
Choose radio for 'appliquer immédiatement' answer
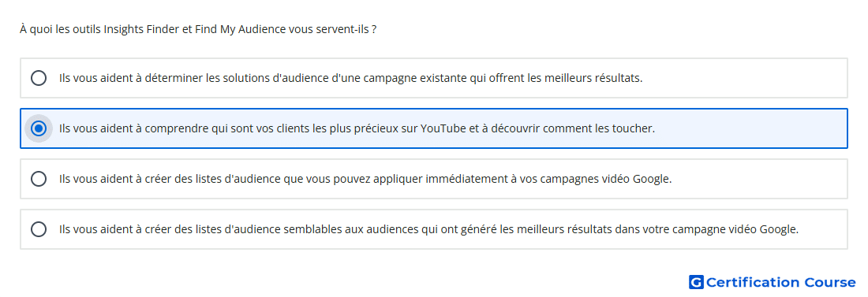click(39, 179)
